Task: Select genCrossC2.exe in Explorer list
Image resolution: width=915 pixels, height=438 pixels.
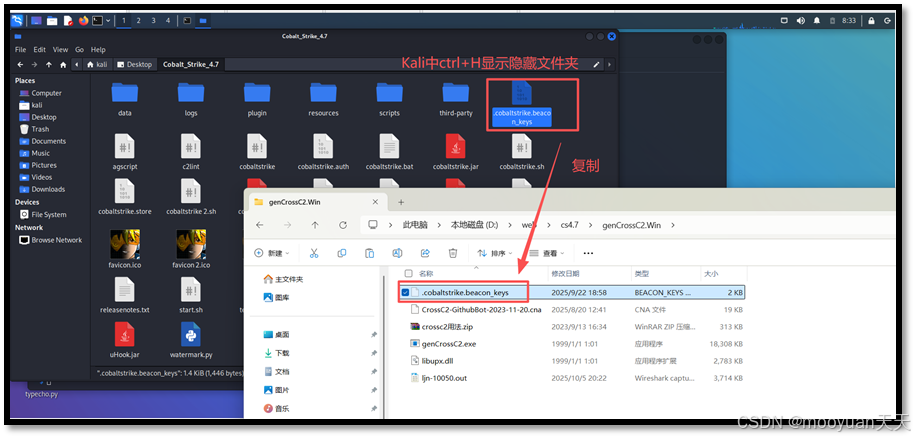Action: click(449, 344)
